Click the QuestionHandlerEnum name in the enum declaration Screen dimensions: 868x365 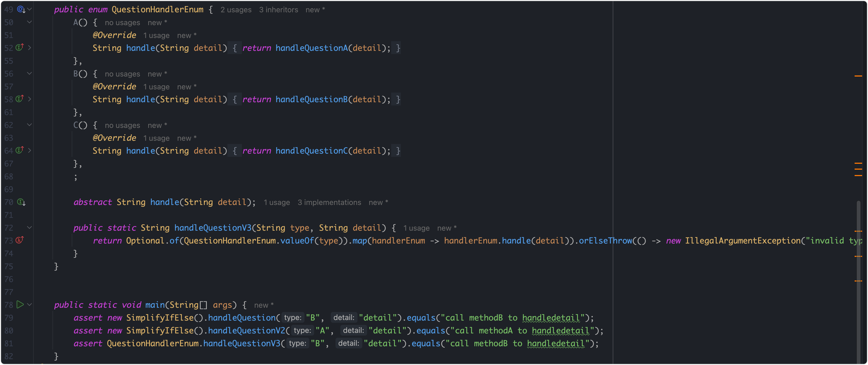157,9
